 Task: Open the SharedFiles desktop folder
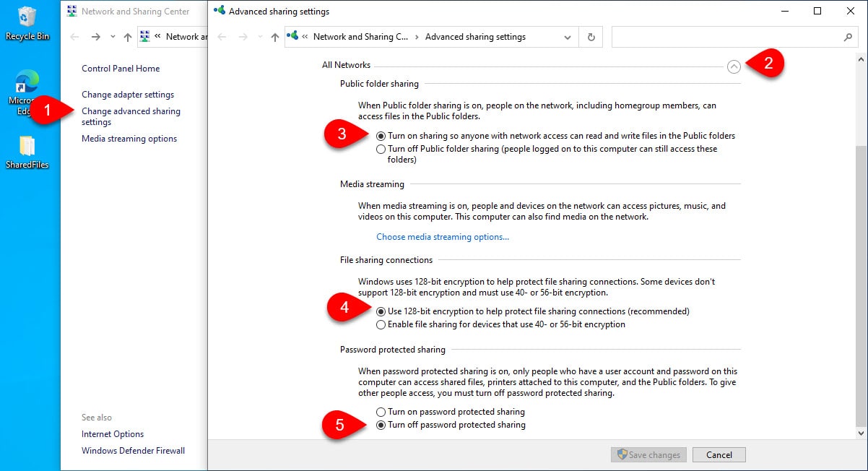click(x=27, y=152)
